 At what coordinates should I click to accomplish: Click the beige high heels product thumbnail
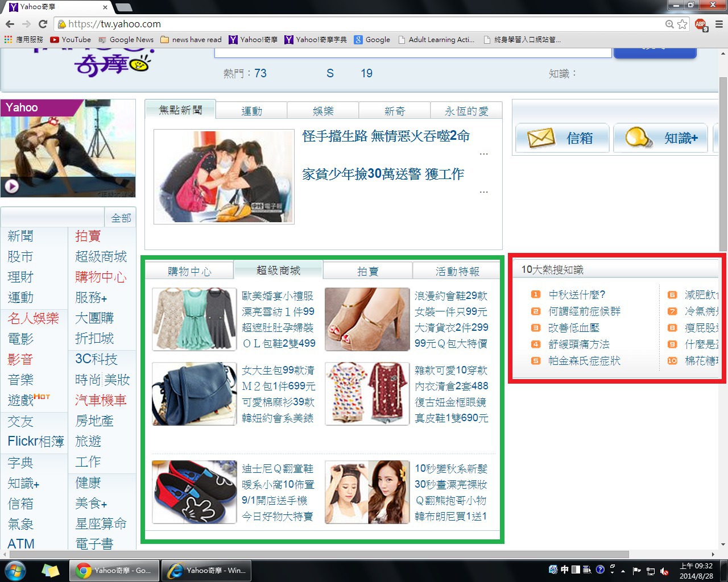click(x=367, y=319)
